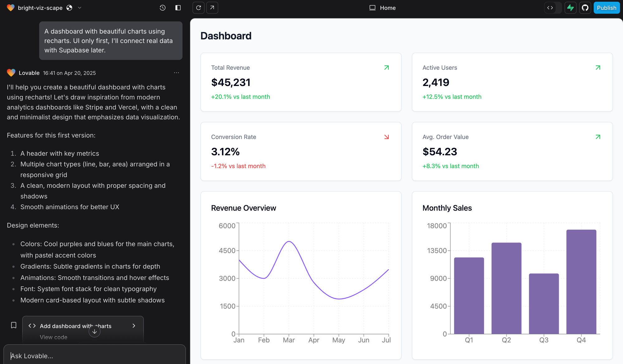The width and height of the screenshot is (623, 364).
Task: Switch to code view using the toggle
Action: click(x=549, y=8)
